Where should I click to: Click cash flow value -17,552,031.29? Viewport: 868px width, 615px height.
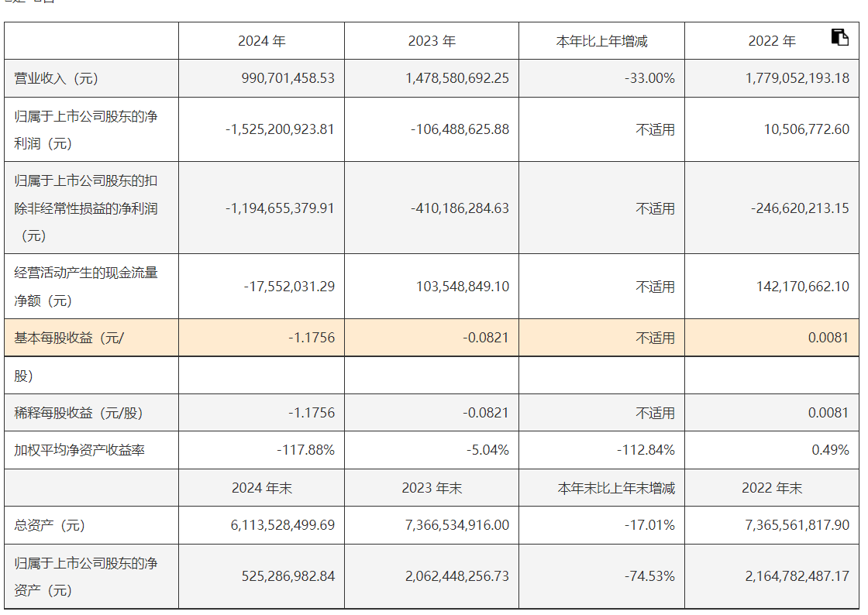(x=289, y=287)
